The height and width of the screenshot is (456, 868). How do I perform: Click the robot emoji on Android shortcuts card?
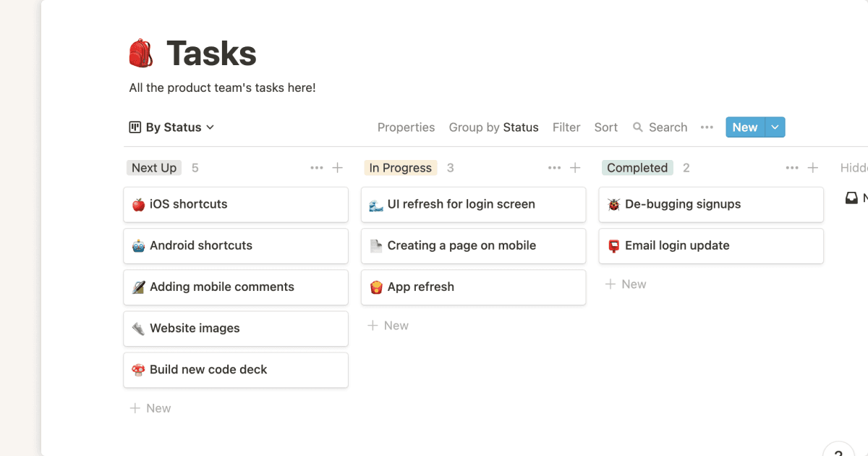[x=139, y=245]
